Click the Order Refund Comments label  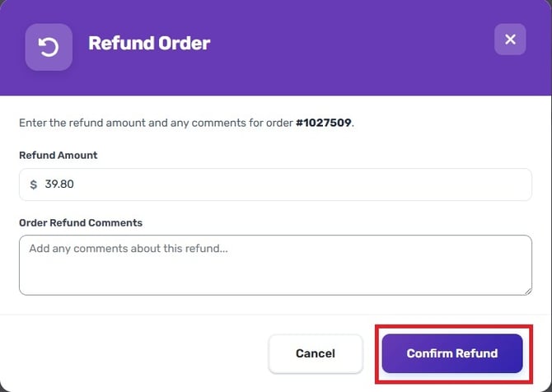pos(81,222)
